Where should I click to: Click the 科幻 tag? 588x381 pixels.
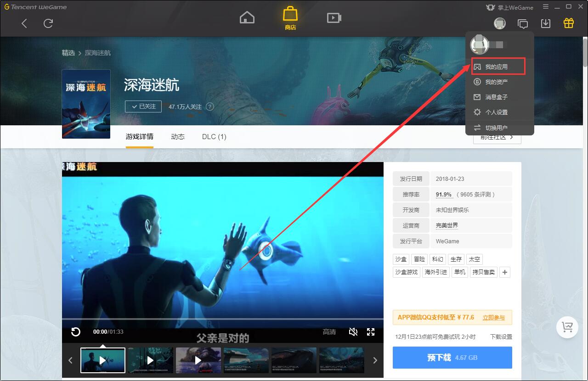tap(438, 259)
